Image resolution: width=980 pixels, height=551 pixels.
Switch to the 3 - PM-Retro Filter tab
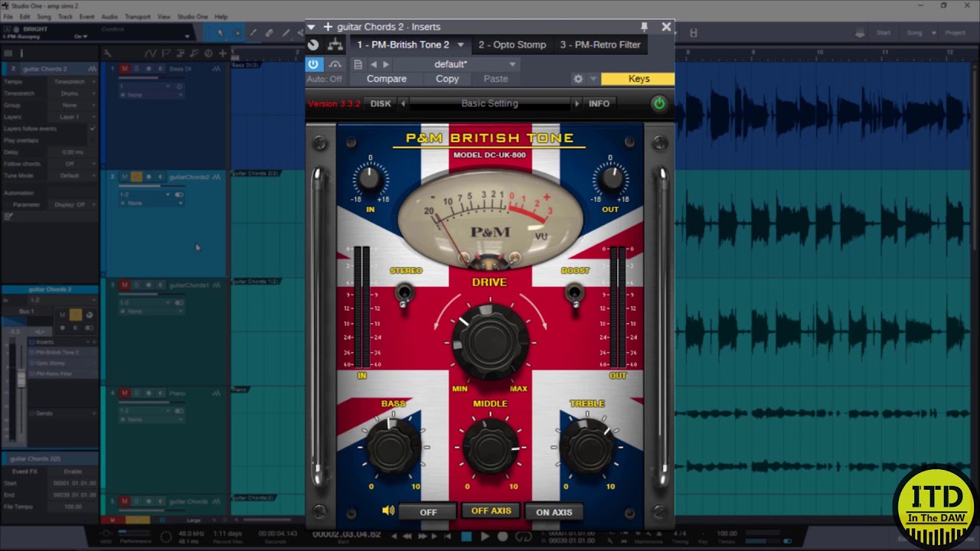[x=600, y=44]
